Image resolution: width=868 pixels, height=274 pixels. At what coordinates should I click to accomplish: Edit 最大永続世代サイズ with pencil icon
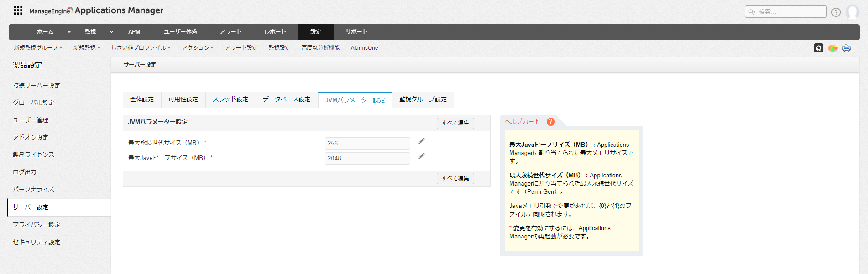(x=422, y=141)
